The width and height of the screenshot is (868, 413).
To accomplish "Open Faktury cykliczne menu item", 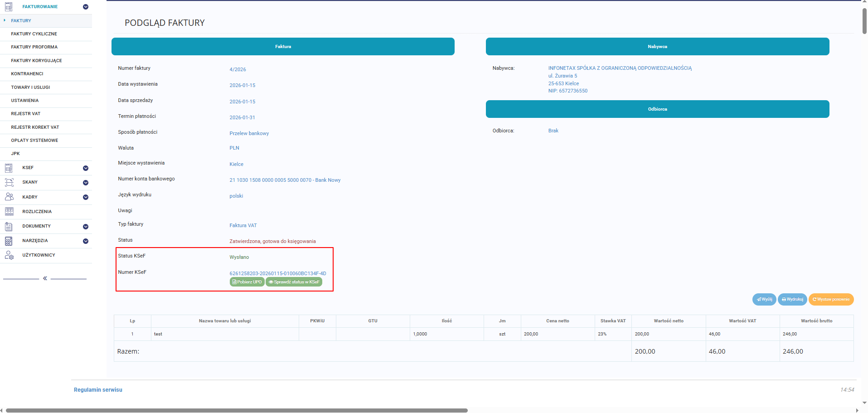I will (34, 34).
